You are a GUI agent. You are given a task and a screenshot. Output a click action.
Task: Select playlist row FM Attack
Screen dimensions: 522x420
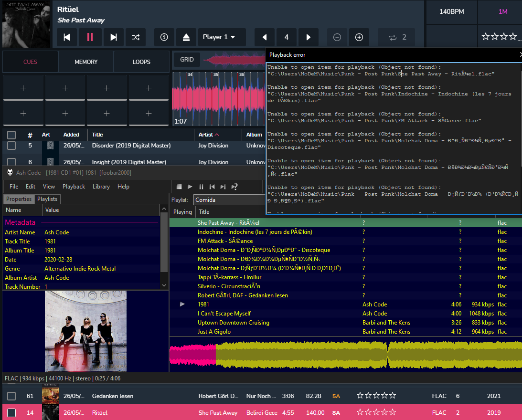click(346, 241)
